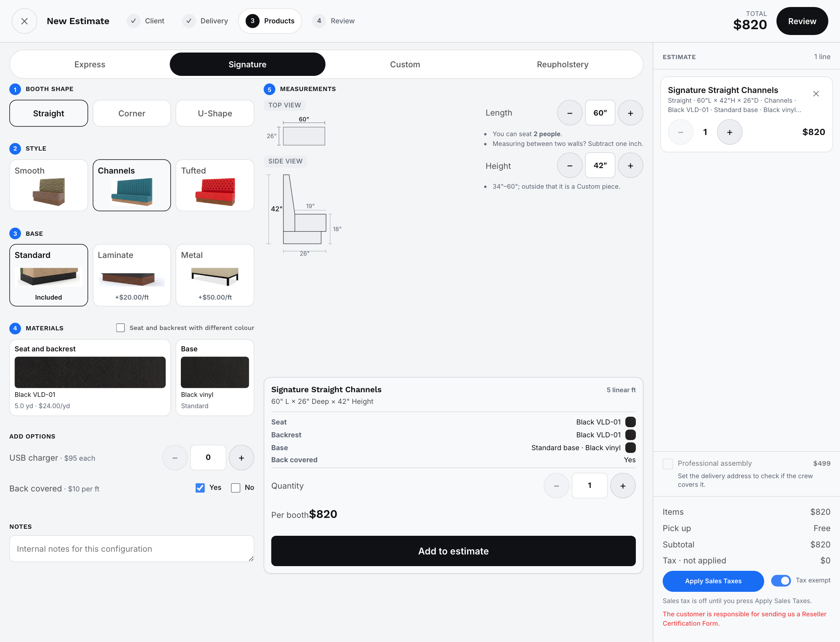Select the Signature tab
This screenshot has height=642, width=840.
tap(247, 65)
